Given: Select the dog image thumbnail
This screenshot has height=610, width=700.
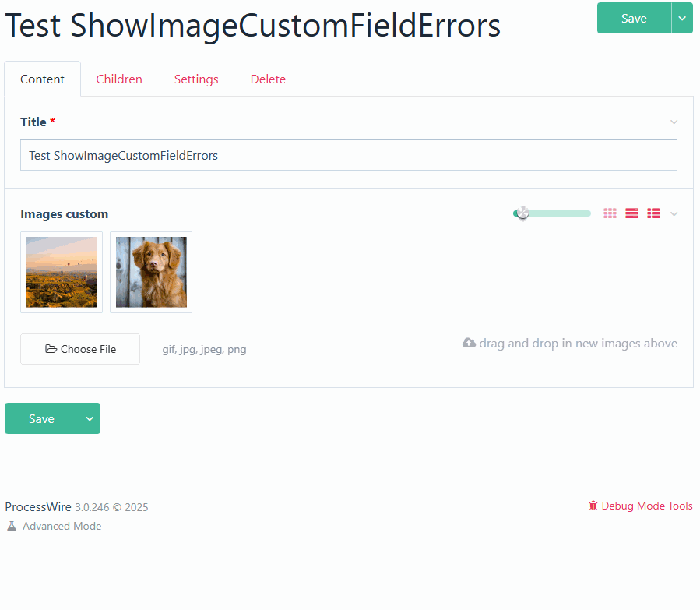Looking at the screenshot, I should click(x=151, y=272).
